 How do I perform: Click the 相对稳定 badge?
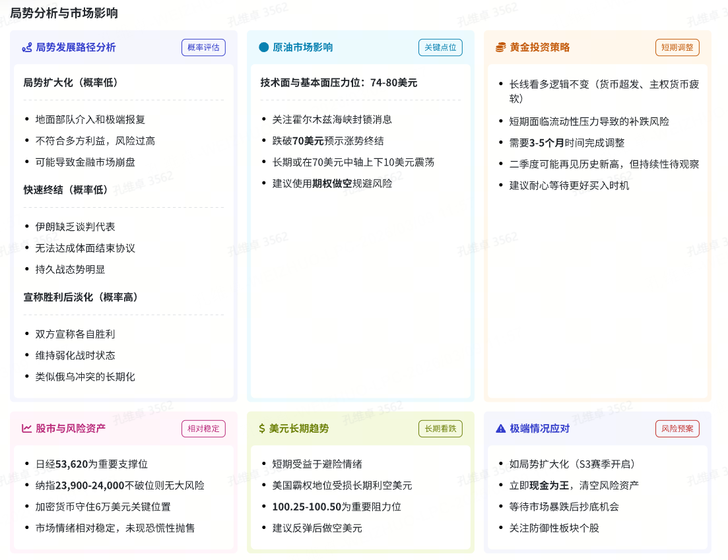pos(203,428)
